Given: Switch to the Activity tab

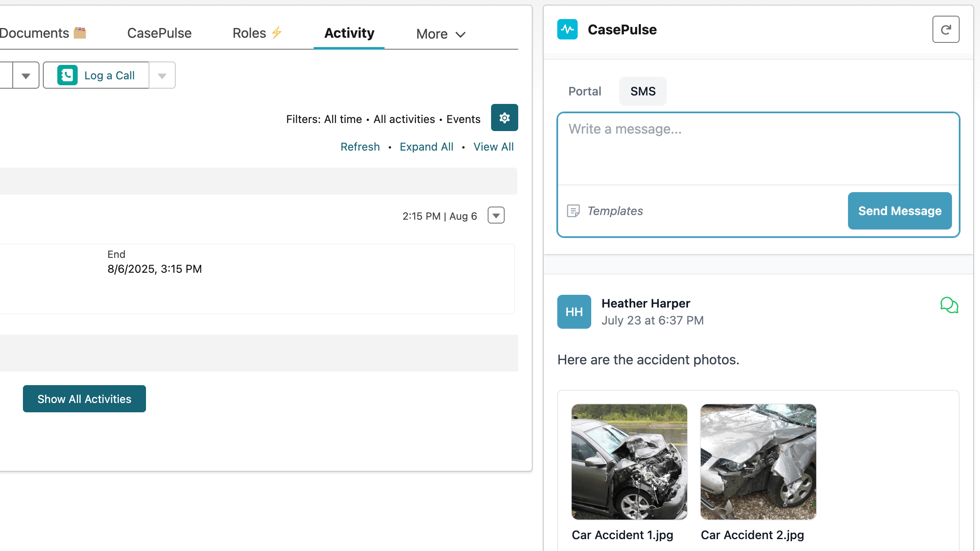Looking at the screenshot, I should pos(349,33).
